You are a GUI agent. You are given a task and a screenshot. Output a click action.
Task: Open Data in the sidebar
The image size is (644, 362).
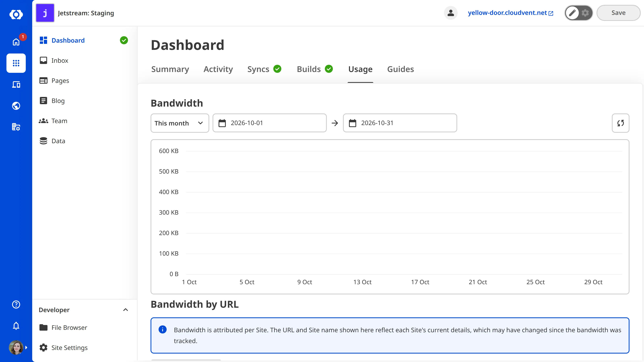click(x=84, y=141)
